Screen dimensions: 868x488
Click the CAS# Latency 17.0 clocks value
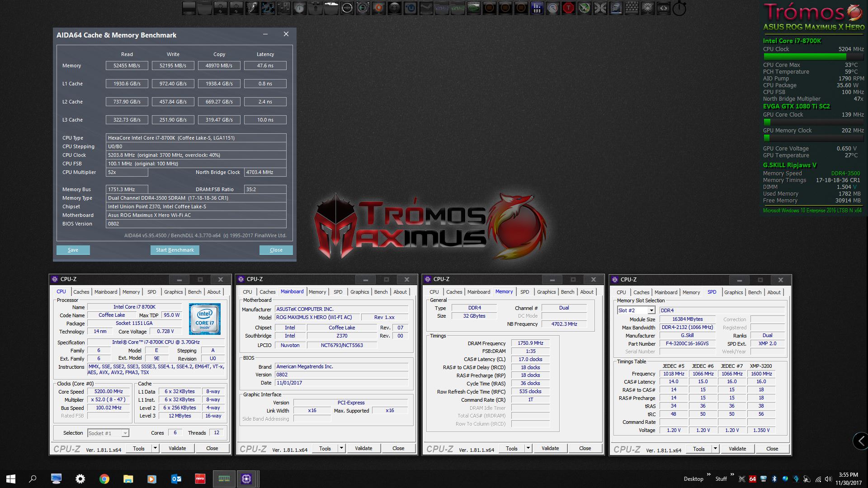pos(530,359)
